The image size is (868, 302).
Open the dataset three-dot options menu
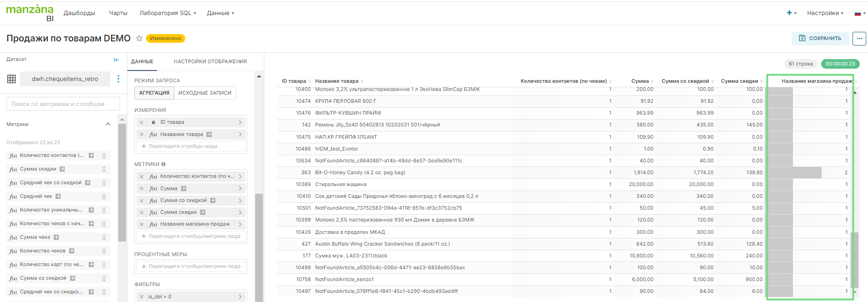point(118,79)
